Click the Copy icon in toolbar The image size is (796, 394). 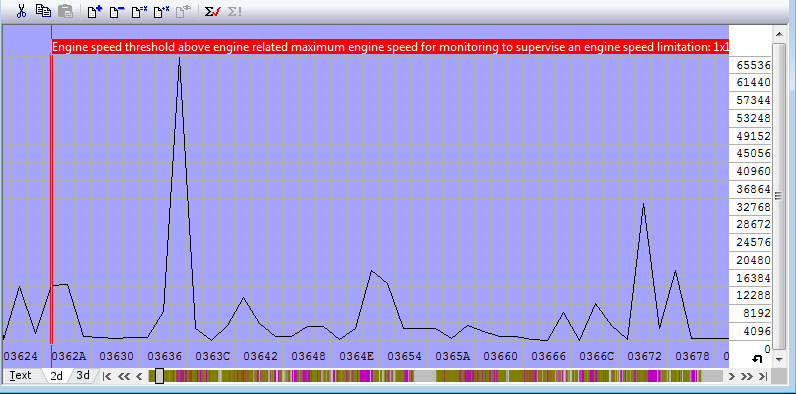click(43, 10)
